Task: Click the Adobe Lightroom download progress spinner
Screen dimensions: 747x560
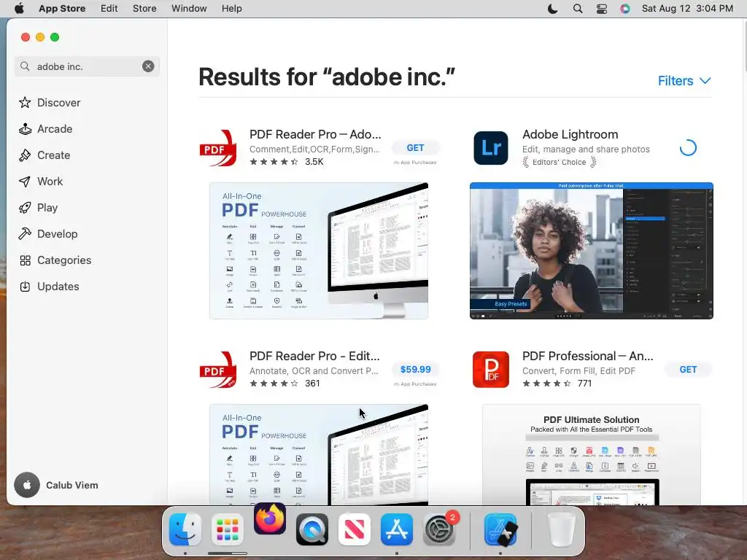Action: [688, 147]
